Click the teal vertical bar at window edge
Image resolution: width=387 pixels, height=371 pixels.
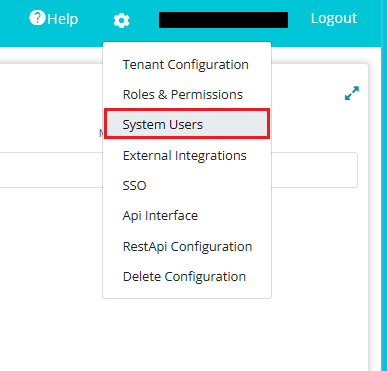point(384,200)
